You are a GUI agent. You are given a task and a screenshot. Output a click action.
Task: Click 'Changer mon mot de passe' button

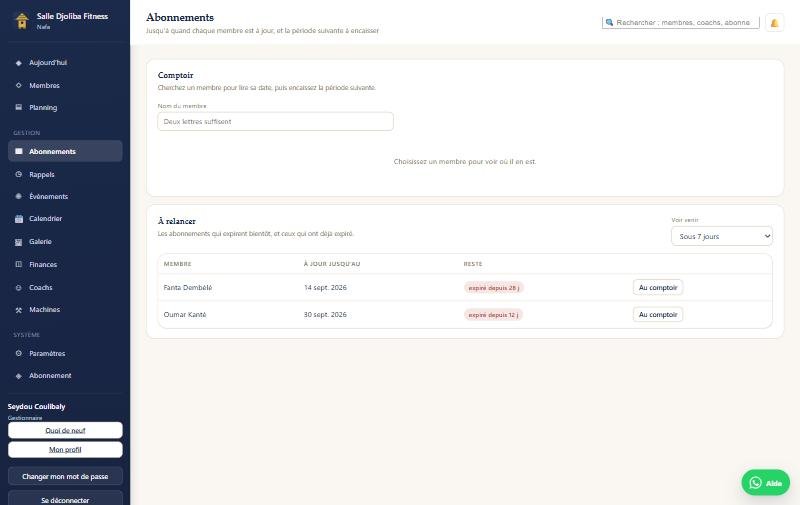tap(65, 476)
